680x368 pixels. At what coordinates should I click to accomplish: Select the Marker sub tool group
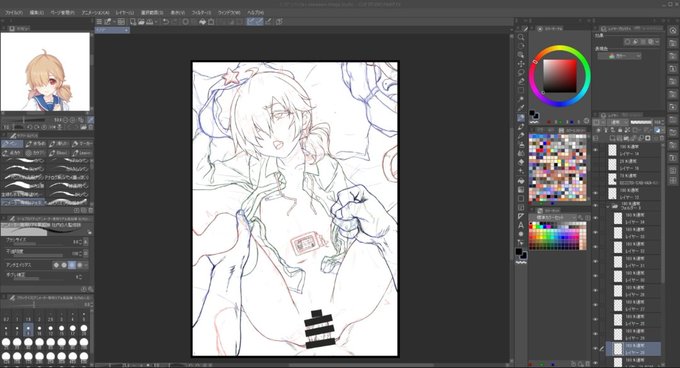click(x=82, y=143)
